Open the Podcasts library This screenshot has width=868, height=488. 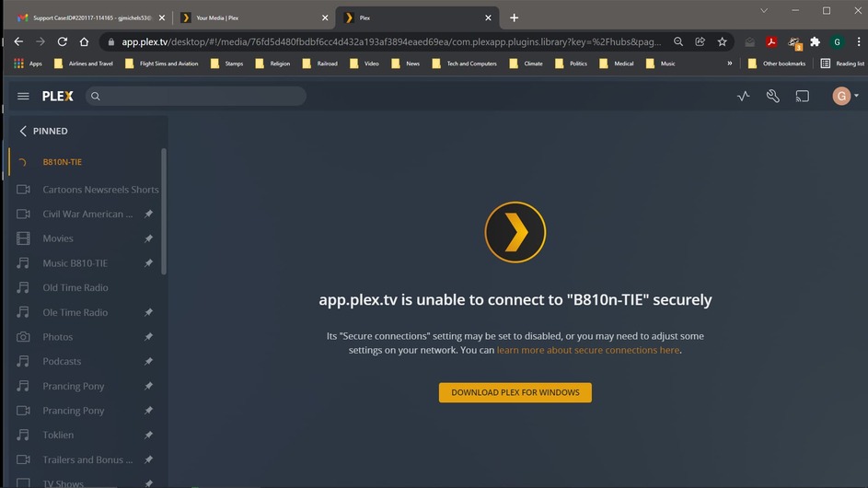coord(62,361)
